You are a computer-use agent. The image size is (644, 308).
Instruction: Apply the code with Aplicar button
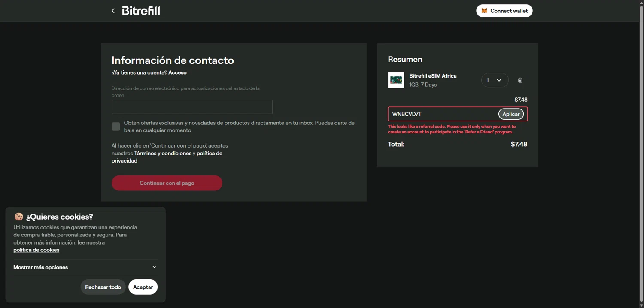click(511, 114)
